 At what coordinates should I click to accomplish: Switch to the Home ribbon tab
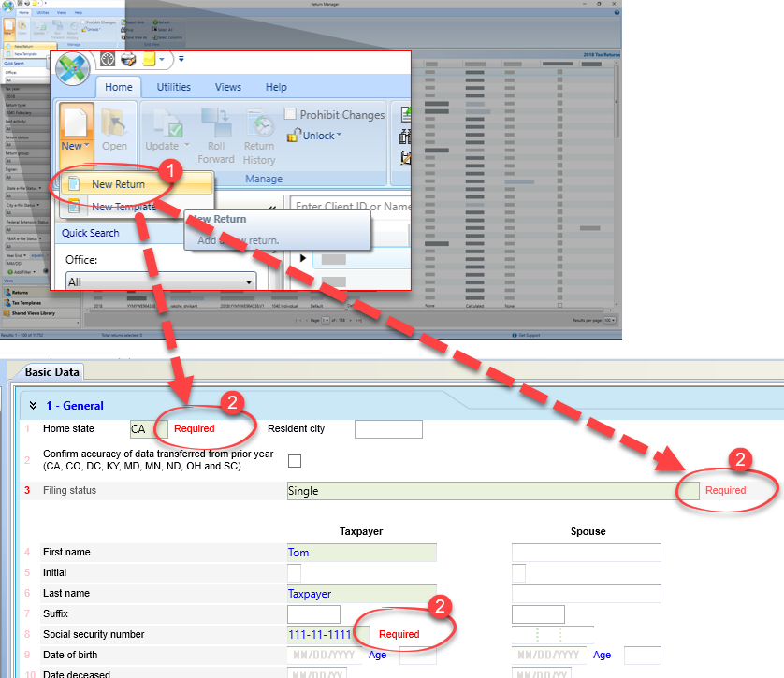point(119,87)
